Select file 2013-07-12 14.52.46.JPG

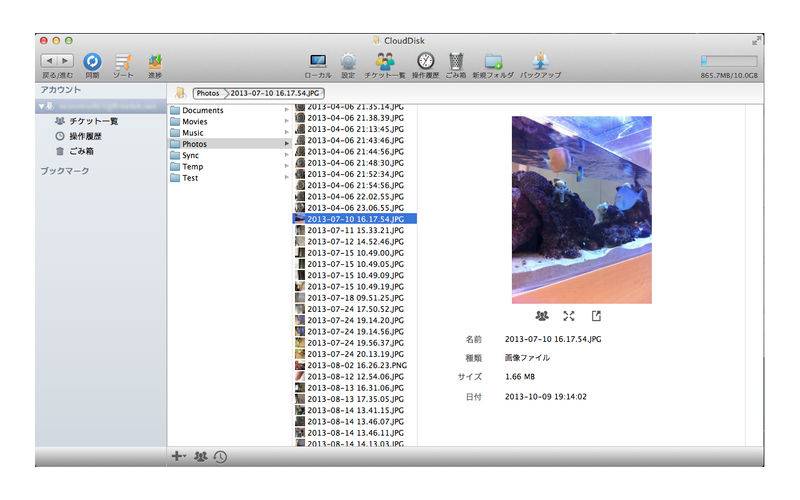(355, 241)
